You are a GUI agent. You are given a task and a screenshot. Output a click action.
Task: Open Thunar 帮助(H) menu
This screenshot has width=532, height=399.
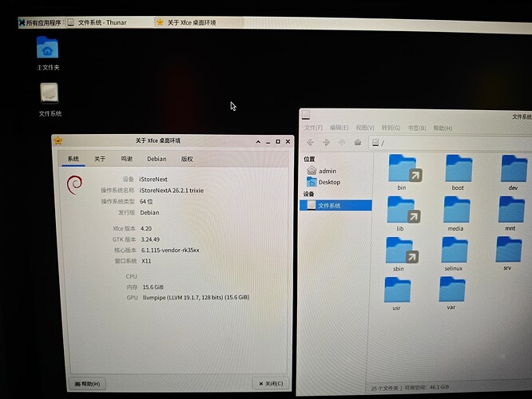coord(443,128)
